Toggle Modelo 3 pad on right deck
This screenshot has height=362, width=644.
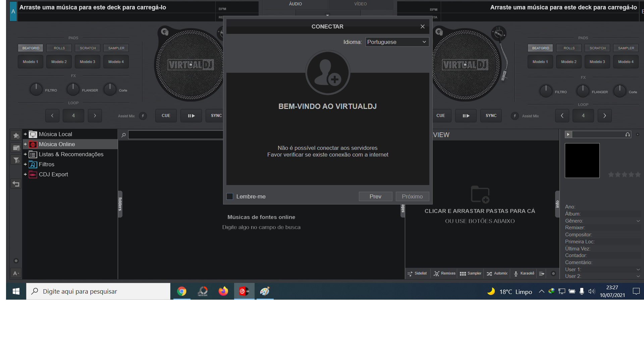[597, 62]
